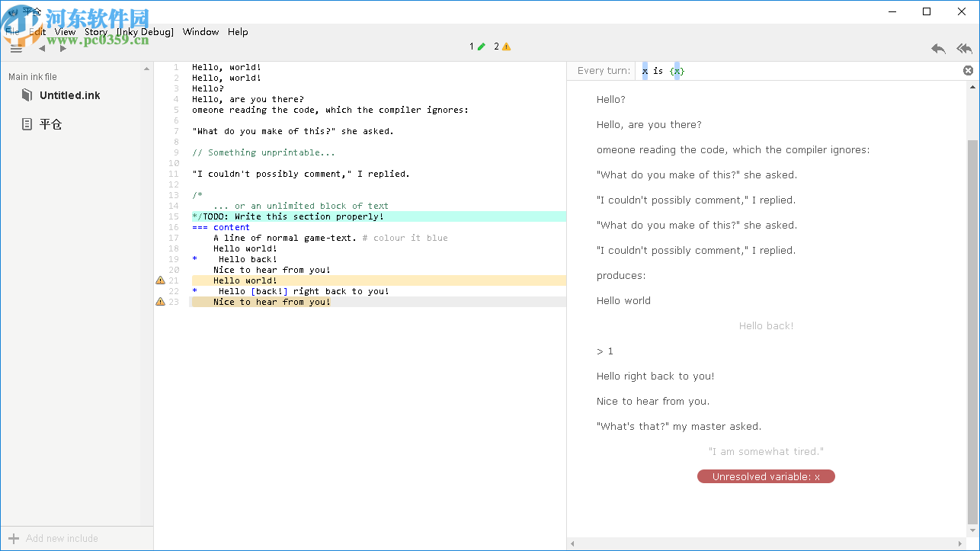Click the navigate forward arrow
This screenshot has height=551, width=980.
pos(63,48)
